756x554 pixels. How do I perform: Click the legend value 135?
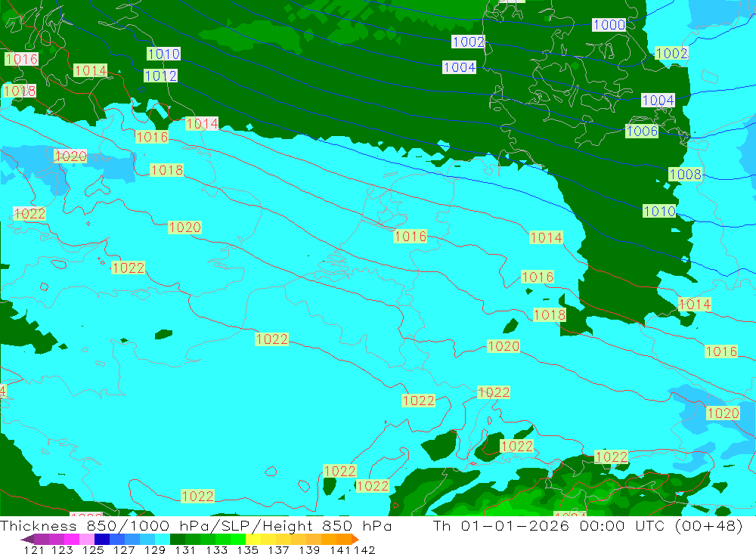coord(247,549)
